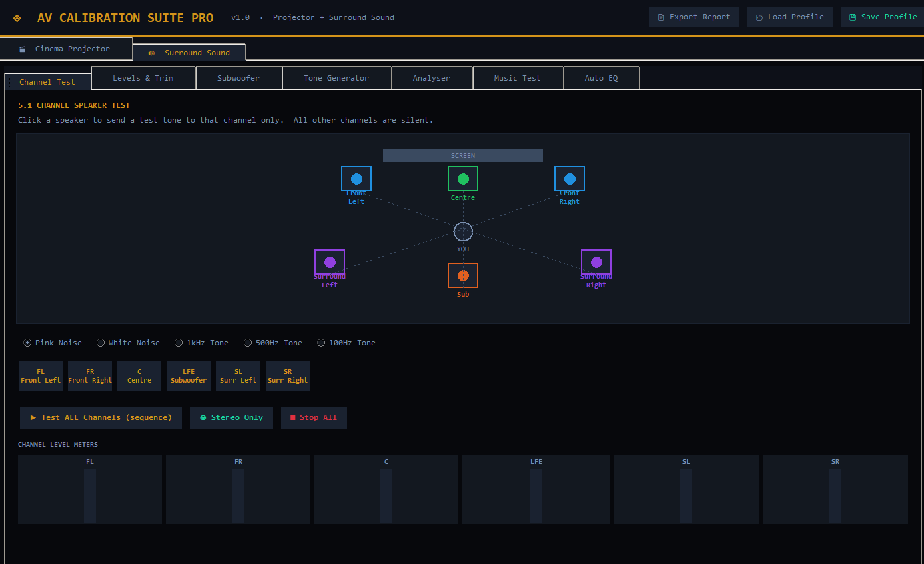Open the Tone Generator tab
The width and height of the screenshot is (924, 564).
coord(336,78)
